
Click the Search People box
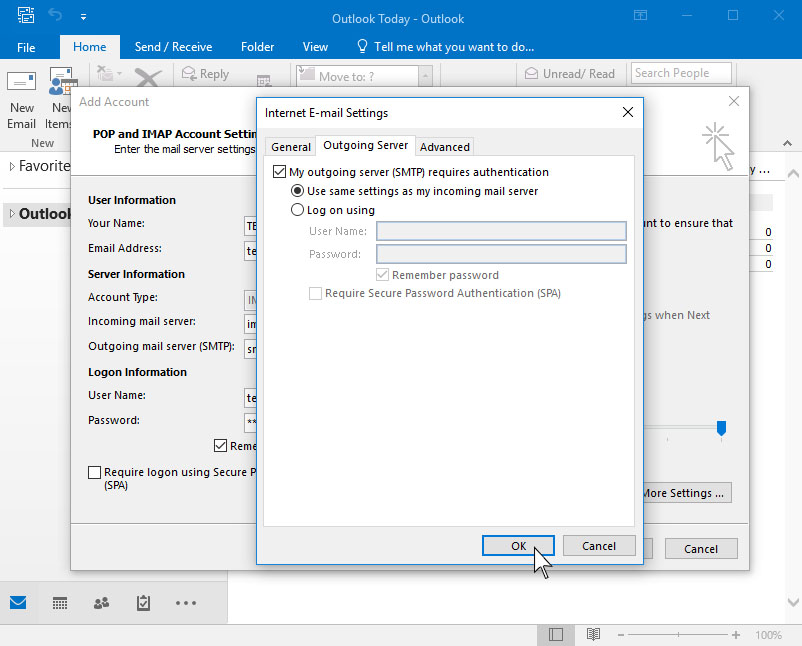pos(681,73)
